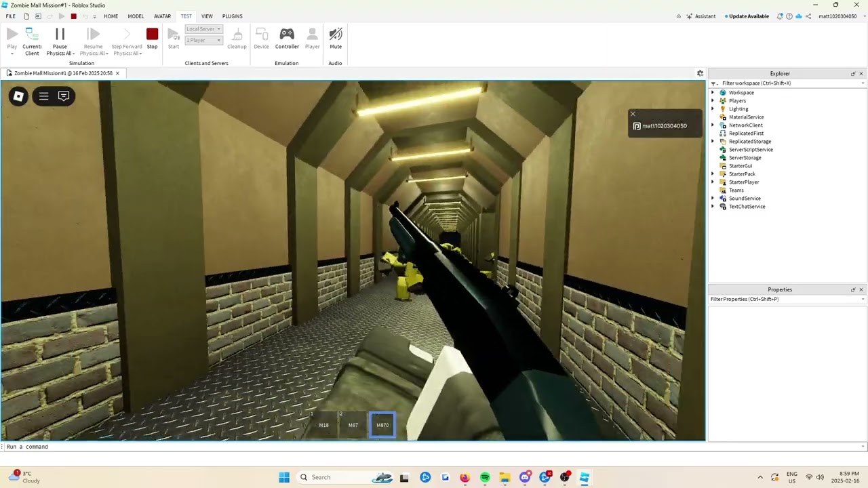Click the Update Available link
868x488 pixels.
coord(747,16)
